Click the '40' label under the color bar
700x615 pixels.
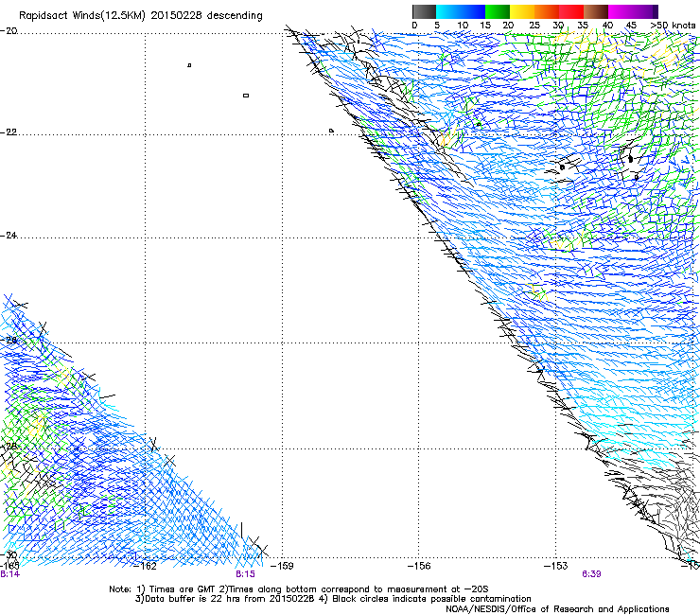pos(607,26)
